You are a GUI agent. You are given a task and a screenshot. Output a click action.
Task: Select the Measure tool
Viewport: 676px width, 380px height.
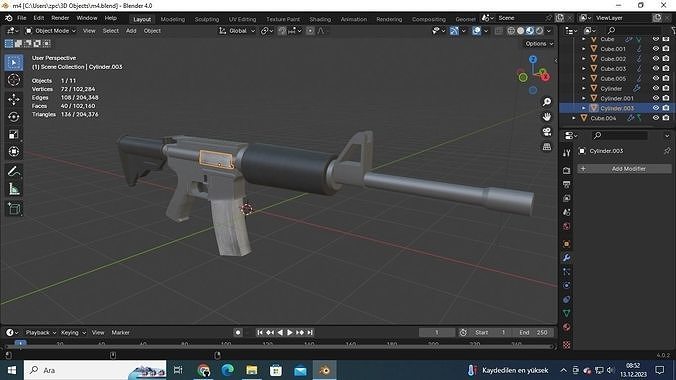[14, 189]
